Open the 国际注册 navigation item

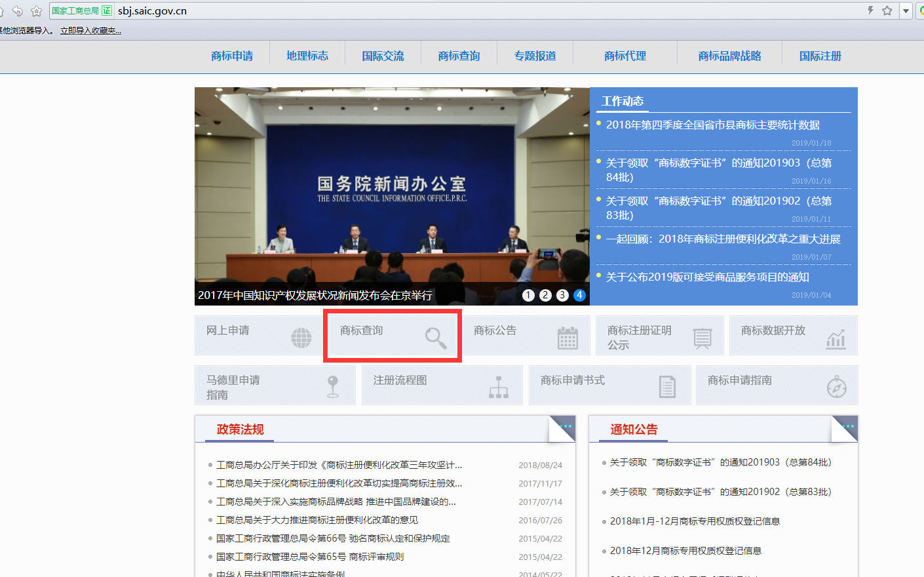tap(820, 56)
